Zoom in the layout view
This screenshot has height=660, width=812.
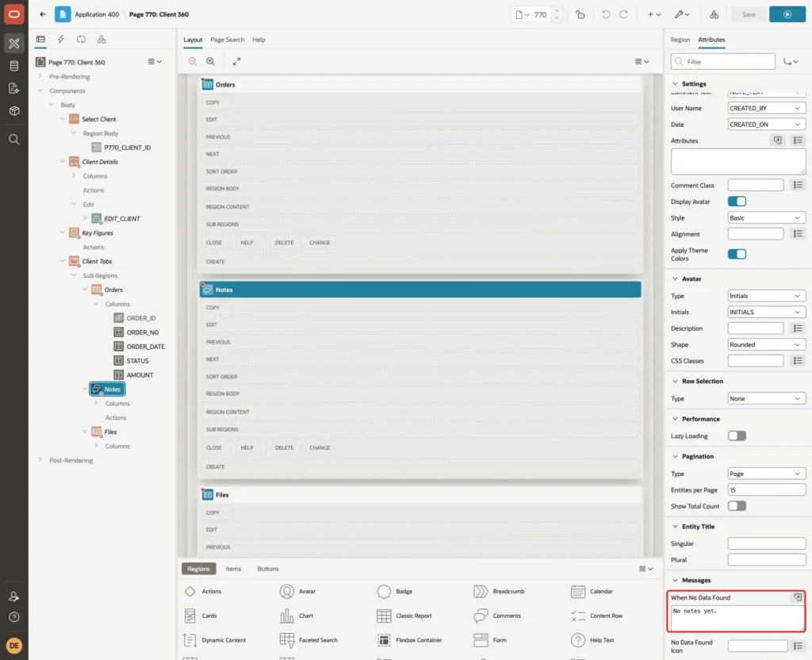coord(211,61)
